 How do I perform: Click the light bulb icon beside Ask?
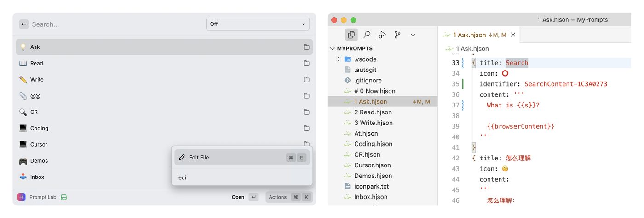click(x=23, y=47)
